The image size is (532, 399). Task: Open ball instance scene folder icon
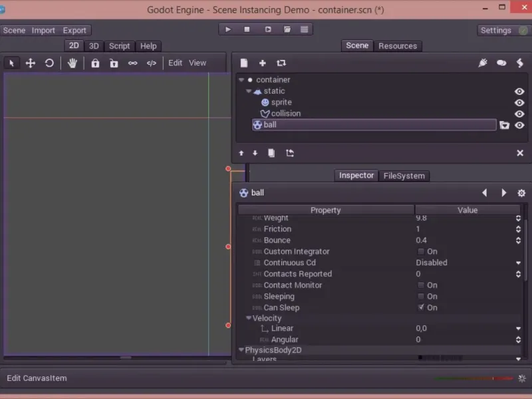pos(505,125)
